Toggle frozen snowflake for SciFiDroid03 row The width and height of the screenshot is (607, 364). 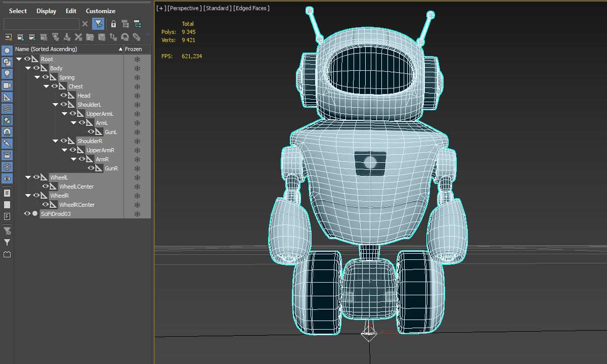[137, 214]
